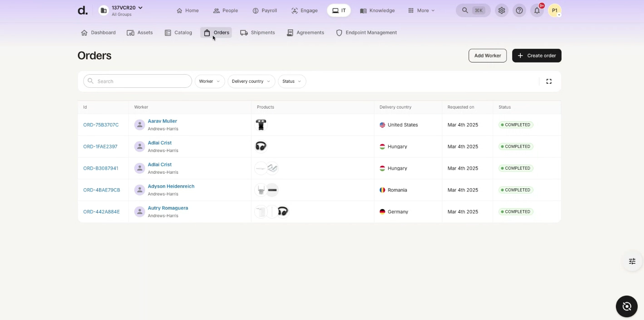The image size is (644, 320).
Task: Click the Deel logo
Action: 82,10
